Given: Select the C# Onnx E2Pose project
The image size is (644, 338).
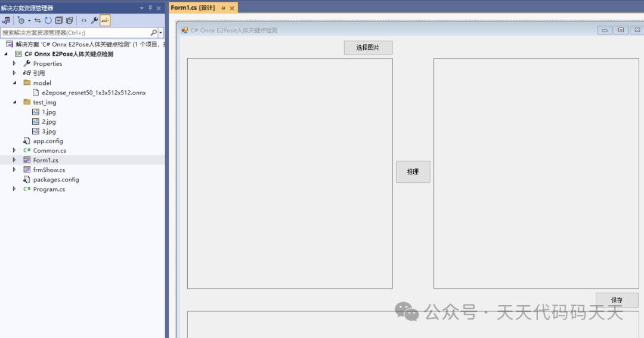Looking at the screenshot, I should [x=69, y=54].
